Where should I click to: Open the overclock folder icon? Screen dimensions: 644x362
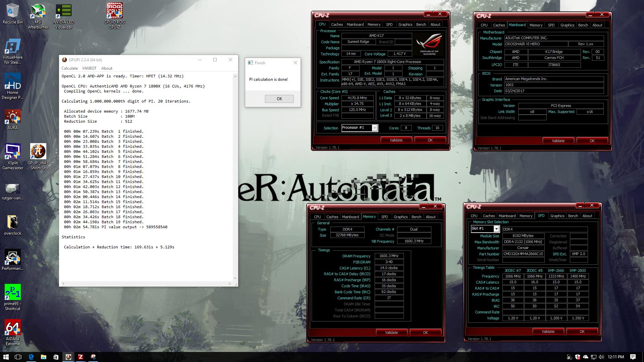[12, 225]
